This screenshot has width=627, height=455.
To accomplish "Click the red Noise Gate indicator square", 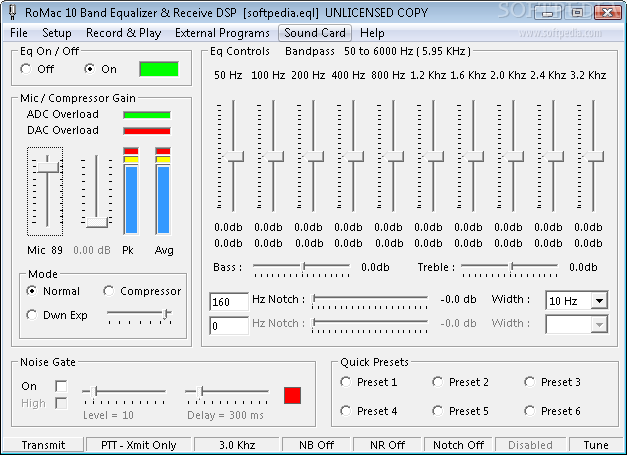I will click(293, 395).
